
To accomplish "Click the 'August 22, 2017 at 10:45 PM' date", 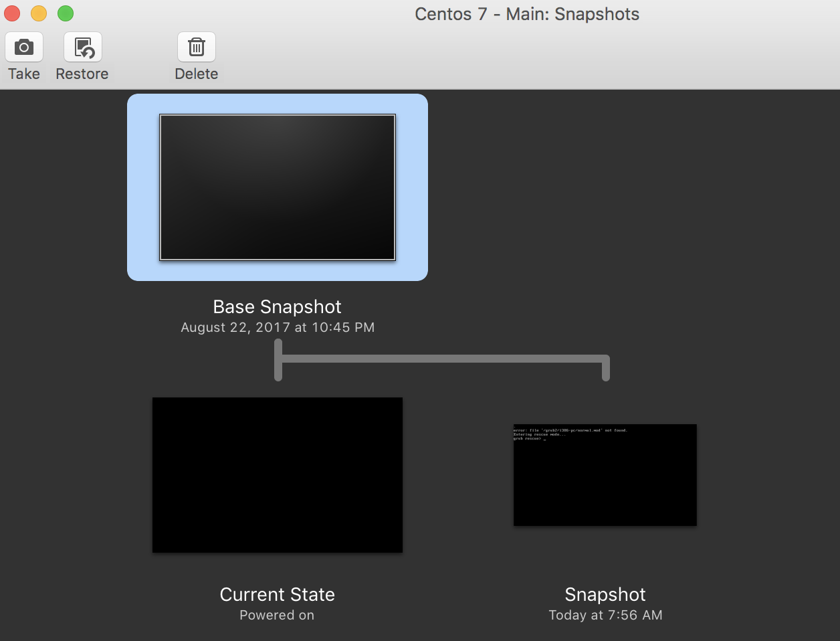I will 278,327.
